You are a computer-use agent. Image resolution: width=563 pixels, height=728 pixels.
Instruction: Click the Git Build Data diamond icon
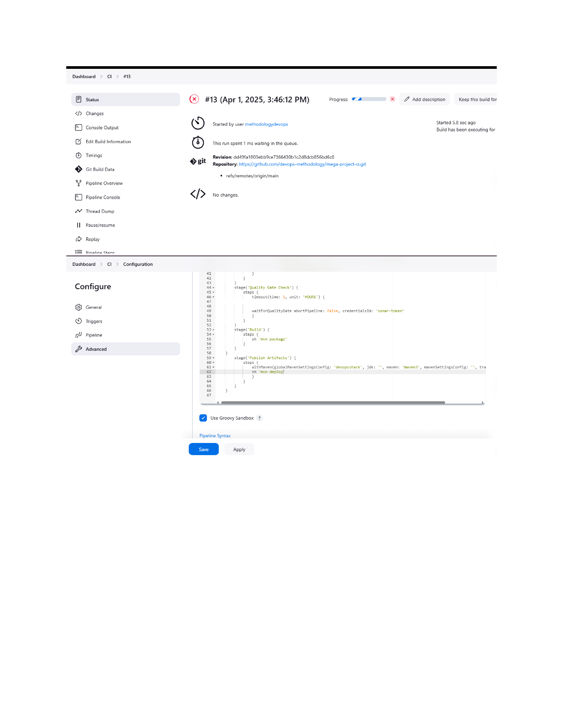[x=78, y=169]
